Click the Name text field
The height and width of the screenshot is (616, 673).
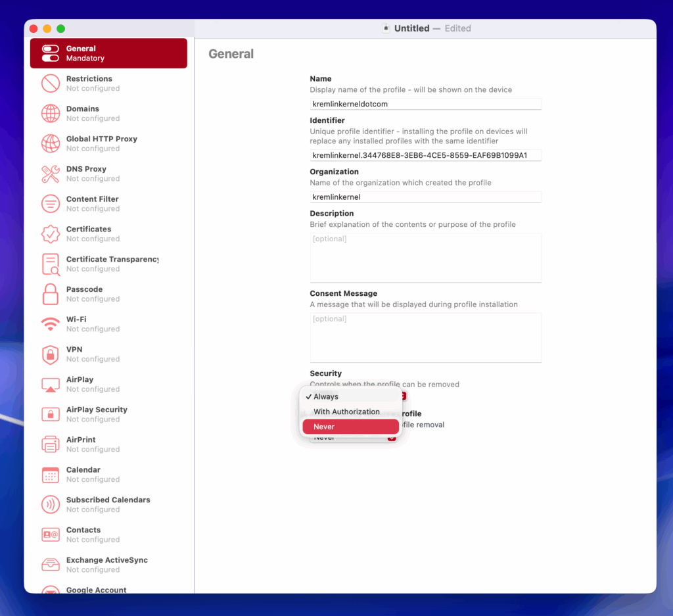(x=425, y=104)
